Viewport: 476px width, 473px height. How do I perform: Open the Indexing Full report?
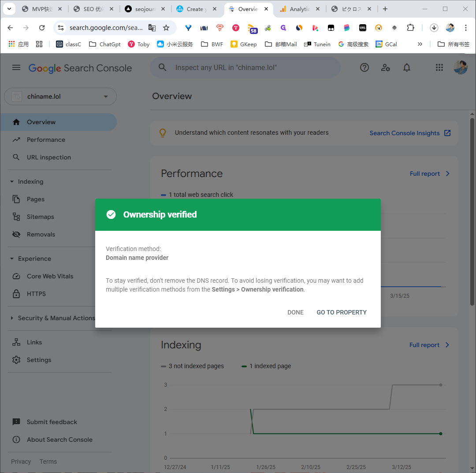coord(429,345)
